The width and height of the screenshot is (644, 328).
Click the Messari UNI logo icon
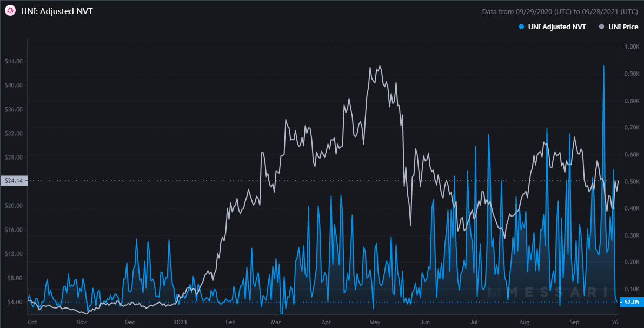coord(11,11)
